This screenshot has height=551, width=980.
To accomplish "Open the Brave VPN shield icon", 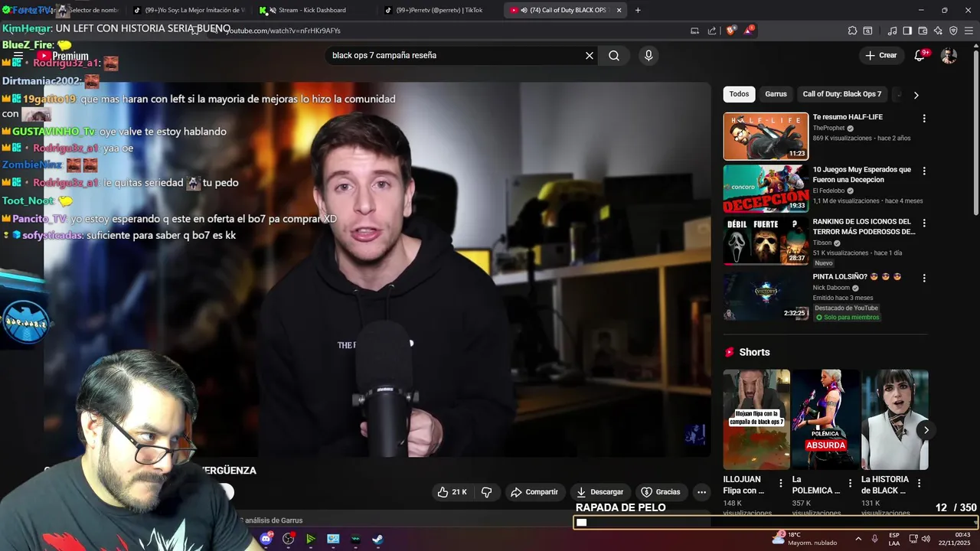I will point(953,31).
